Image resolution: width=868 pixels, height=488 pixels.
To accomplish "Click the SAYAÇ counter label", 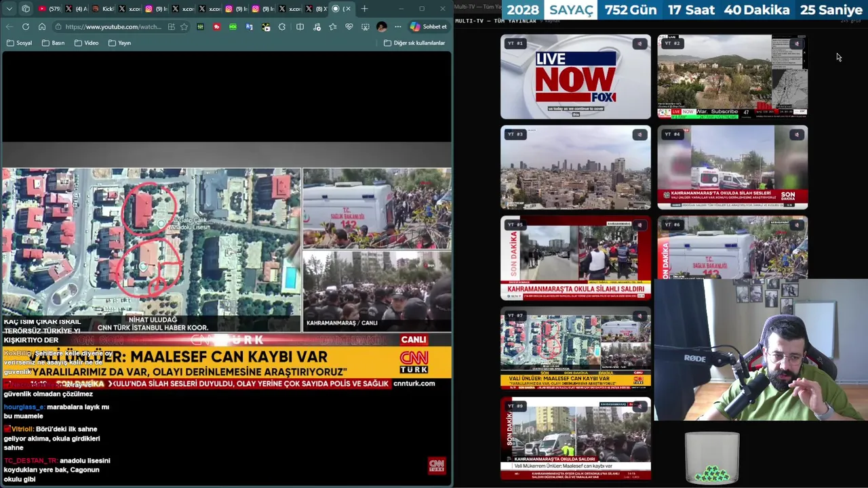I will pyautogui.click(x=571, y=10).
